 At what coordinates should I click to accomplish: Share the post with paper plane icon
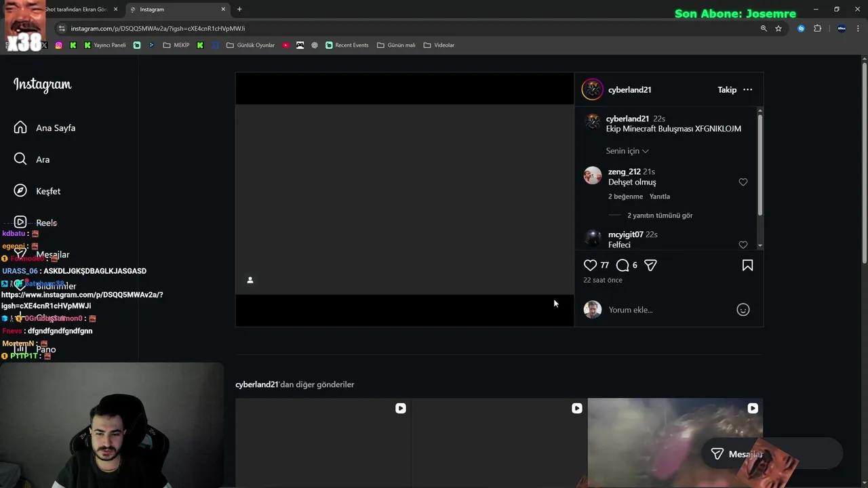click(650, 265)
